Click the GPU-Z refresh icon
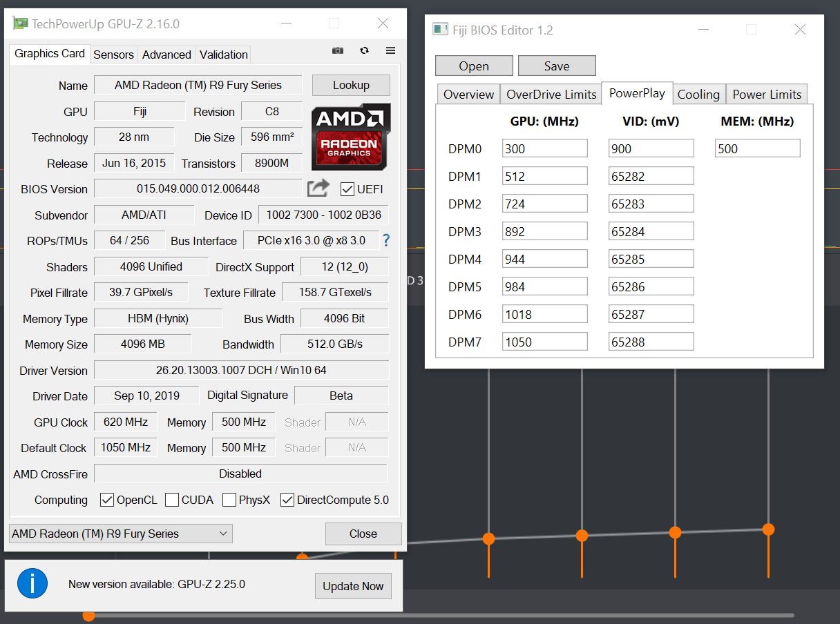The width and height of the screenshot is (840, 624). click(364, 50)
